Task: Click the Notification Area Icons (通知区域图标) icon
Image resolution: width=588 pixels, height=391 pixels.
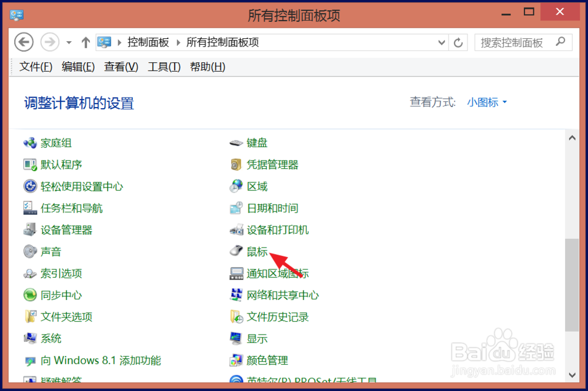Action: 236,273
